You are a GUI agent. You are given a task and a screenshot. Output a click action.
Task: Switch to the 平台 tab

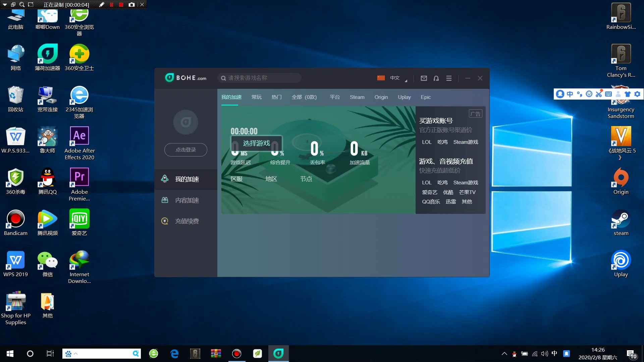335,97
